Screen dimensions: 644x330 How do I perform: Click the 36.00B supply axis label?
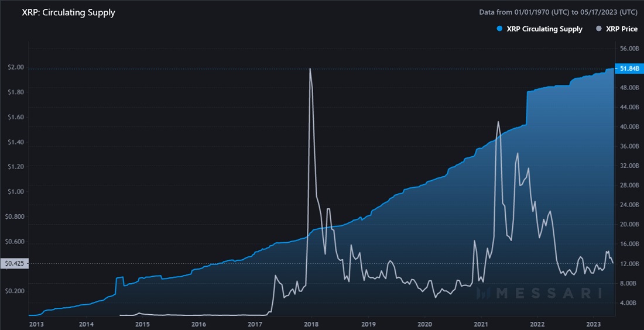coord(629,146)
